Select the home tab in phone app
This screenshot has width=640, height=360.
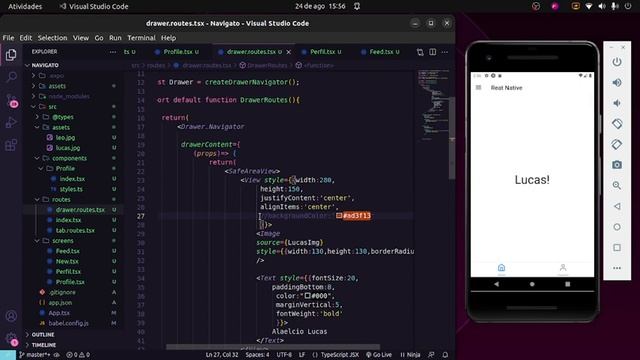[x=501, y=269]
